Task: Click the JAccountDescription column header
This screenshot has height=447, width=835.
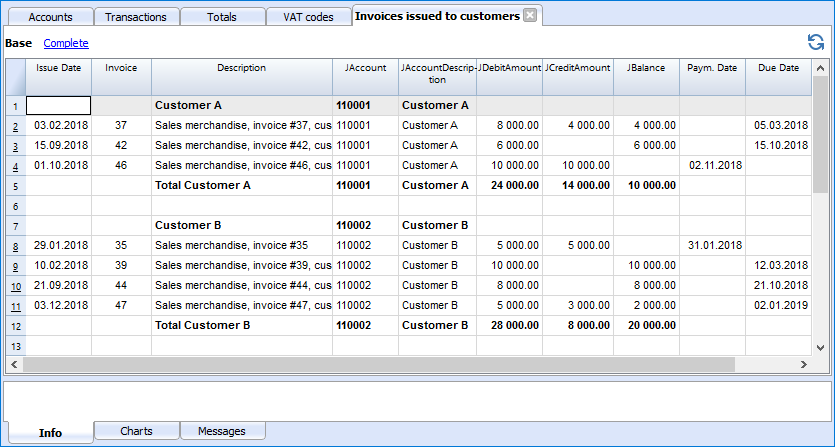Action: click(x=437, y=77)
